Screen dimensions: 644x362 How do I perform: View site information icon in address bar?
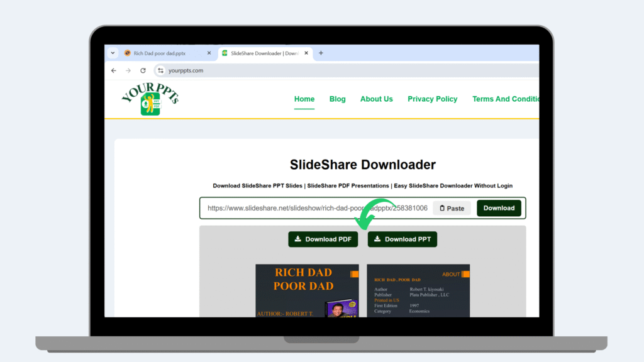coord(160,70)
